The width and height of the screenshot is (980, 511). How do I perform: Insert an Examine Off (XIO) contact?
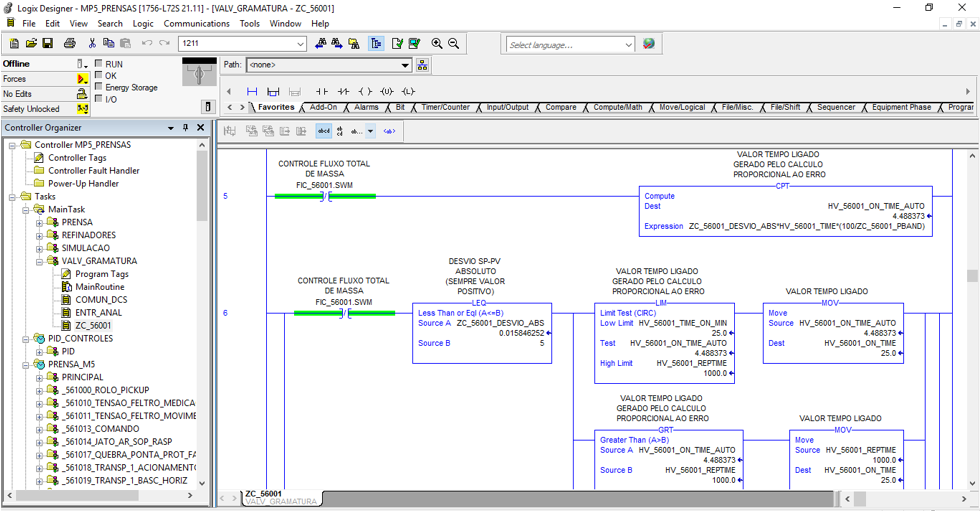tap(343, 91)
